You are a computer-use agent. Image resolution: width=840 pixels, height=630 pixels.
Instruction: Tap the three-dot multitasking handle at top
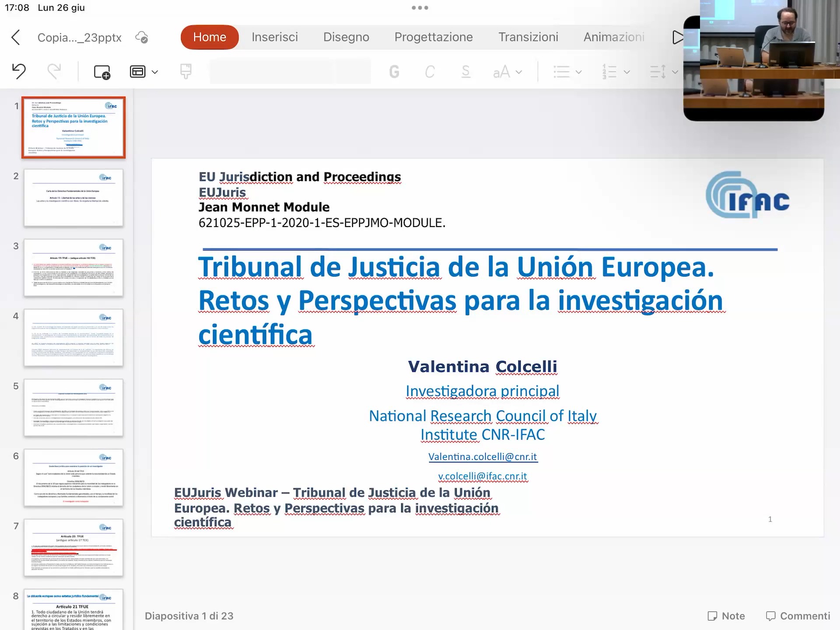pos(420,7)
